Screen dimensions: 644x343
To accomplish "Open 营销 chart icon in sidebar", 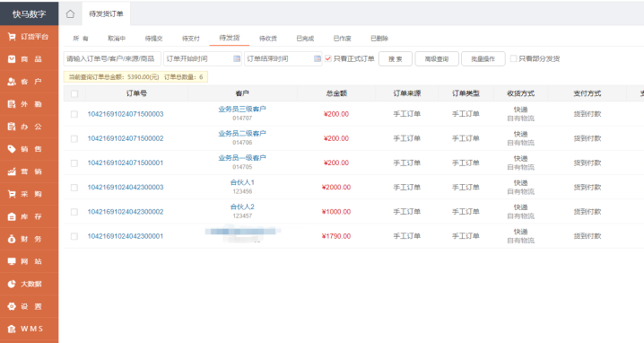I will pyautogui.click(x=12, y=171).
